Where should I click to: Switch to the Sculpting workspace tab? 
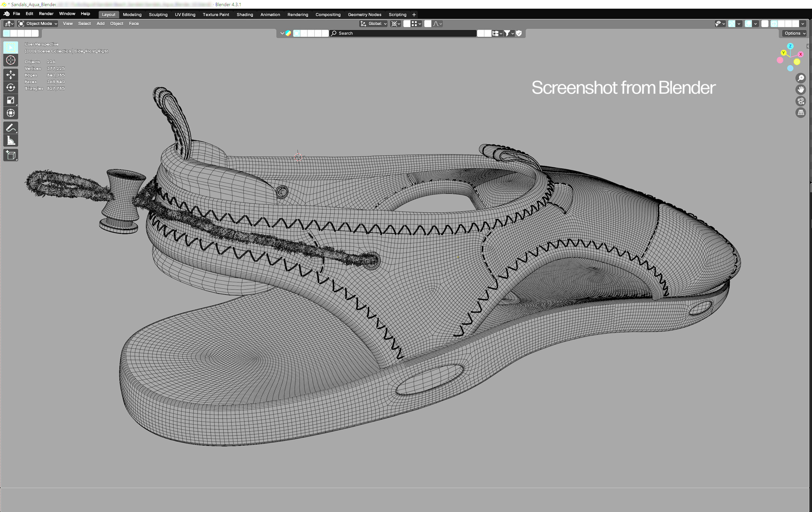(x=158, y=15)
